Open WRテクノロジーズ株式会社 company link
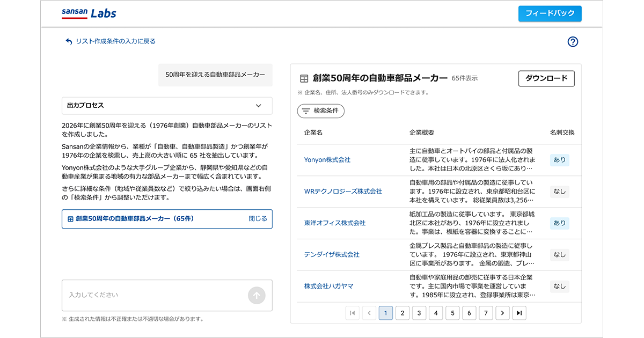The height and width of the screenshot is (338, 644). click(x=343, y=192)
